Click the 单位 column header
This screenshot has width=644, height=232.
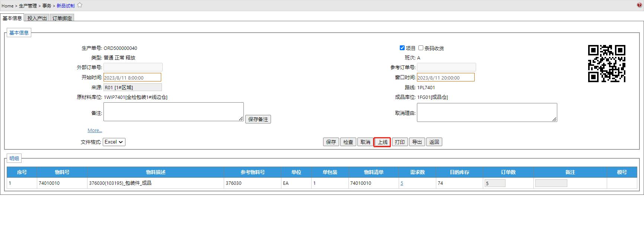(x=296, y=172)
